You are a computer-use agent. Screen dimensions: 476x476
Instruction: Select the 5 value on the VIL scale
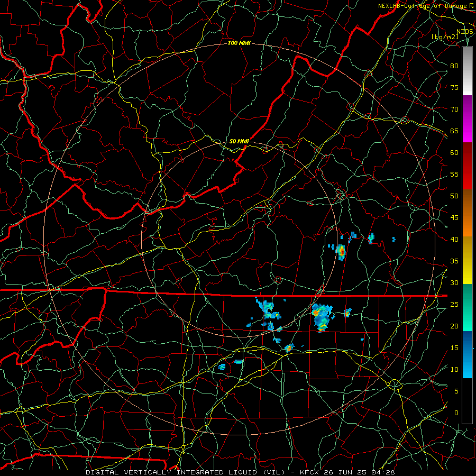(456, 391)
